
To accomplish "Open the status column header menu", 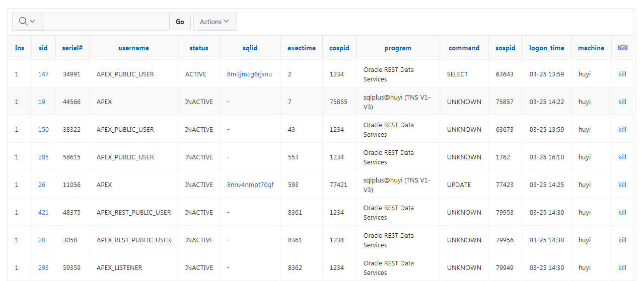I will (x=198, y=48).
